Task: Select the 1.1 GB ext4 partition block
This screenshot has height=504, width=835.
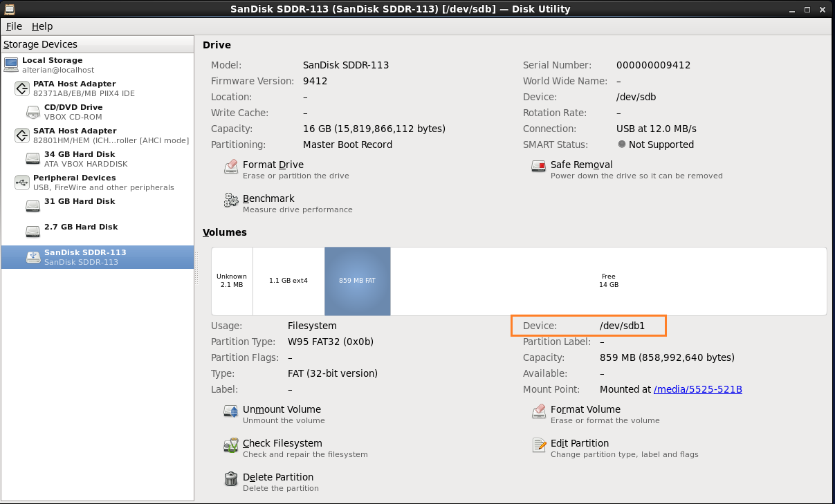Action: click(288, 281)
